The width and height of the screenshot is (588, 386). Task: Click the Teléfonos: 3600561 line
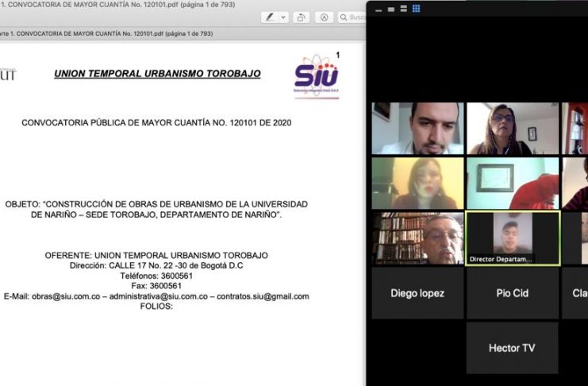tap(156, 276)
